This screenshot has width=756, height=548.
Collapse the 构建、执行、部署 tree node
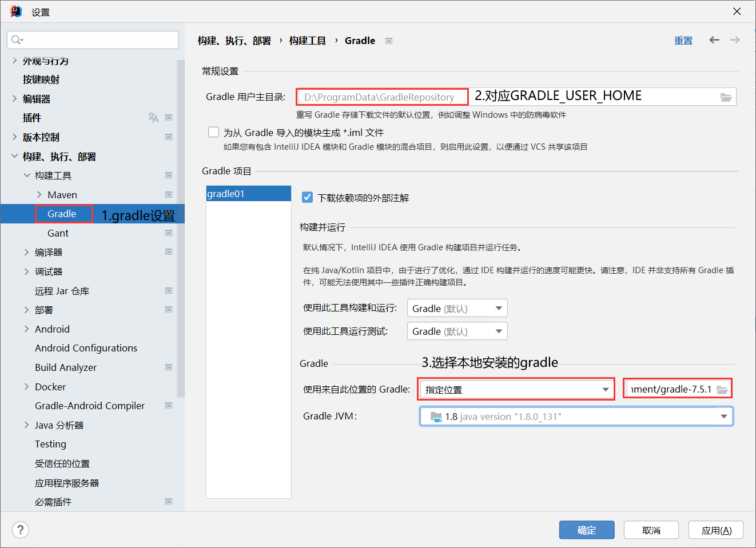click(x=14, y=156)
